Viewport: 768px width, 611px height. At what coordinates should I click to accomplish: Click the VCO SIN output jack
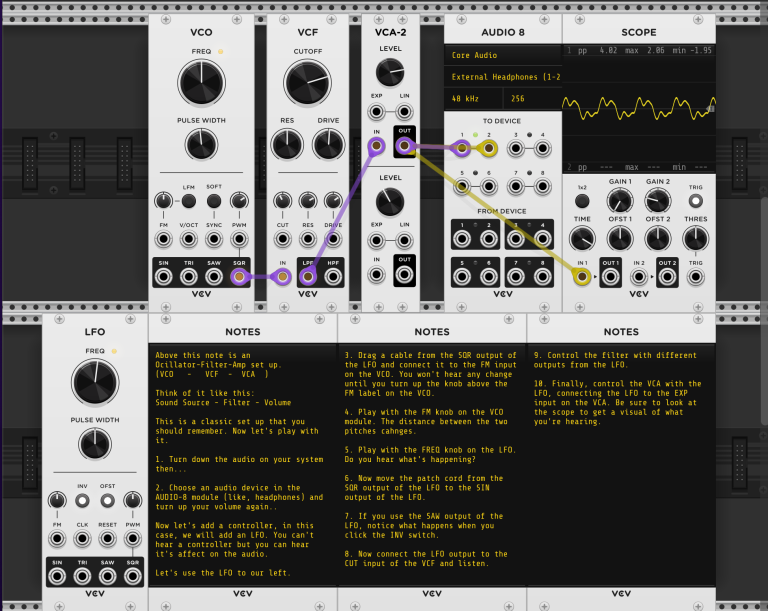pos(164,277)
